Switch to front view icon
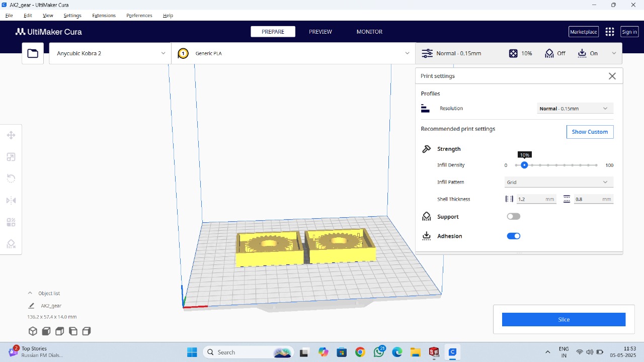 click(x=46, y=331)
